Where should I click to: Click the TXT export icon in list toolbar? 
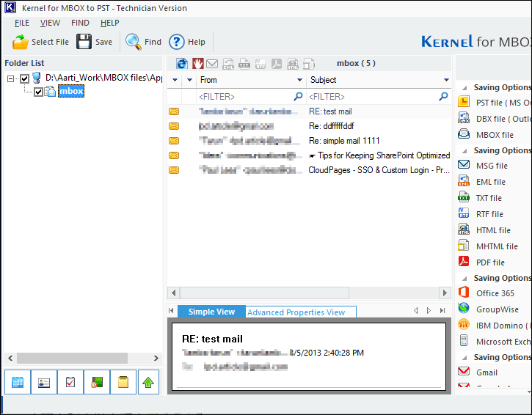244,63
